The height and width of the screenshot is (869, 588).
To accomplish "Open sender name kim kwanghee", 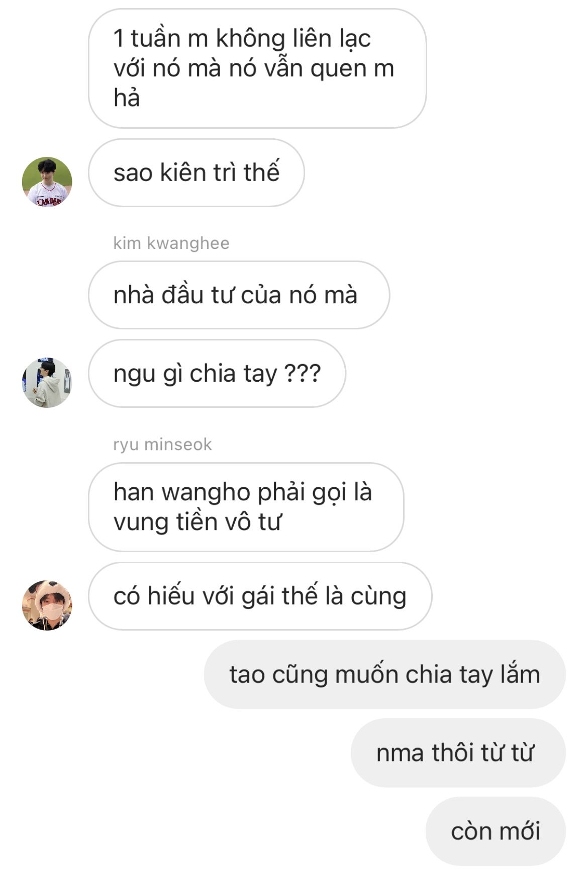I will click(171, 243).
